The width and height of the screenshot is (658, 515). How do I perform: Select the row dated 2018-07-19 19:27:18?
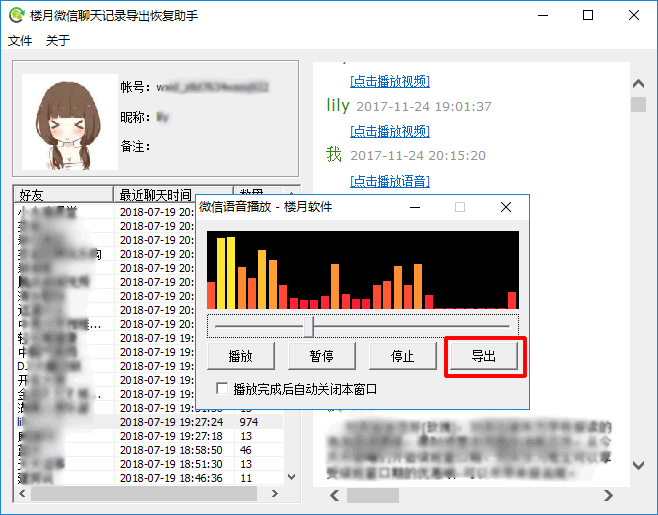pyautogui.click(x=149, y=436)
